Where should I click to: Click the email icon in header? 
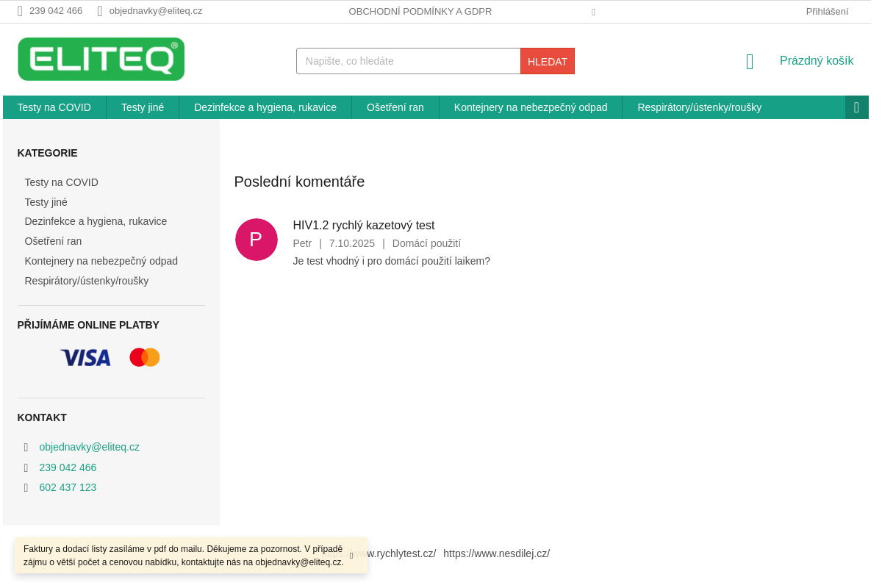tap(100, 11)
